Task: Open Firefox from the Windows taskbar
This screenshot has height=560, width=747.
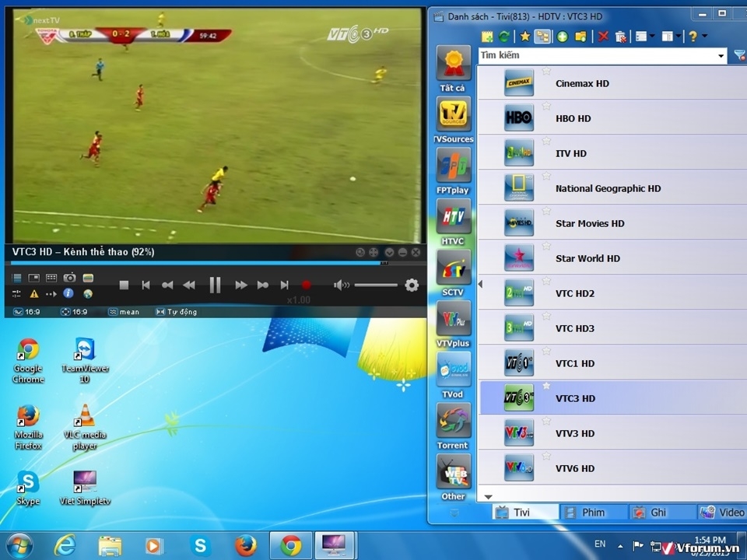Action: click(246, 545)
